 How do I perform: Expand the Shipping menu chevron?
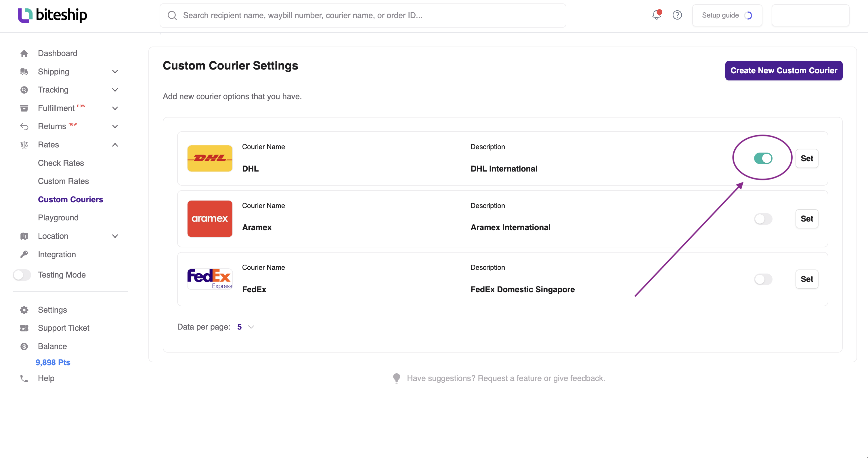pyautogui.click(x=115, y=72)
